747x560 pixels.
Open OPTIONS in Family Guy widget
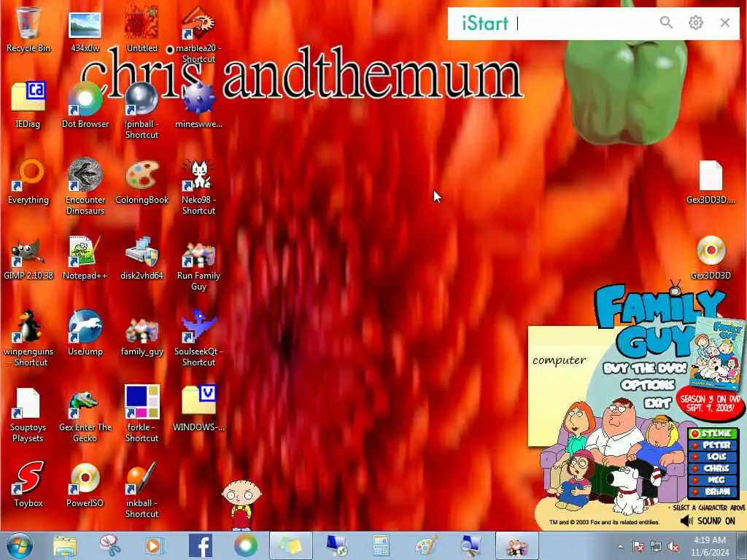click(648, 385)
